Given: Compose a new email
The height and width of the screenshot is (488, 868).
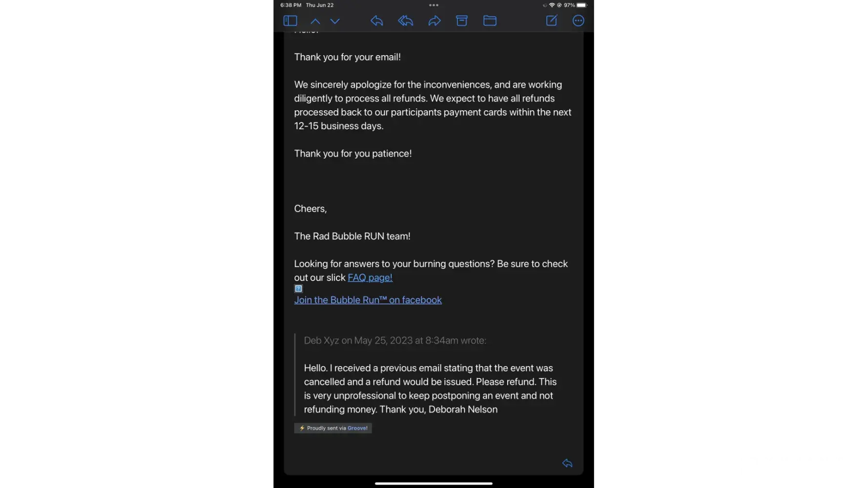Looking at the screenshot, I should tap(552, 20).
